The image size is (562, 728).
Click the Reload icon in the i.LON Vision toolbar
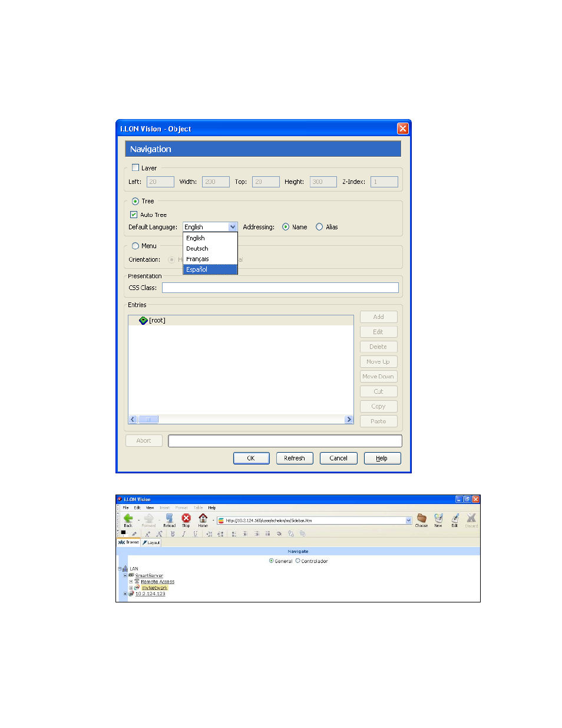tap(170, 518)
